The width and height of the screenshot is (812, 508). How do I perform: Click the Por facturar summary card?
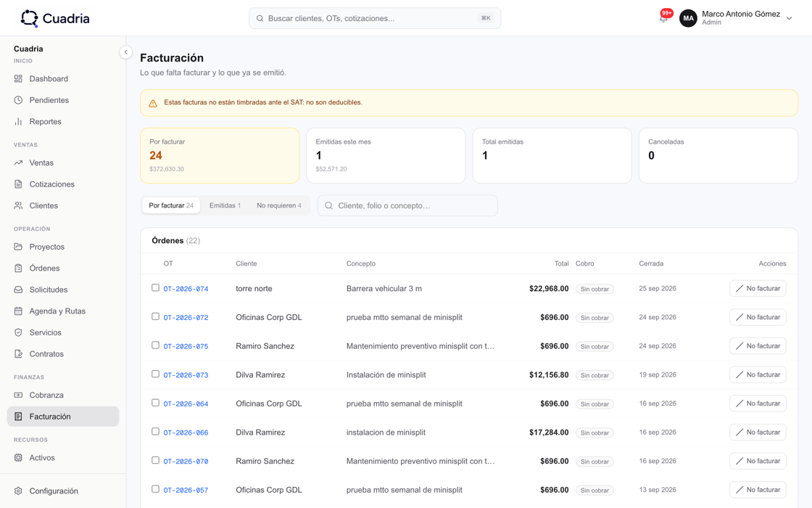(x=220, y=155)
